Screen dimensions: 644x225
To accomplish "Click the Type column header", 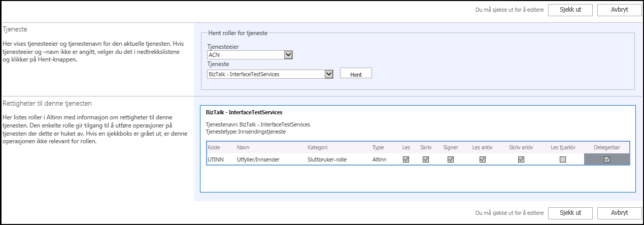I will 378,147.
